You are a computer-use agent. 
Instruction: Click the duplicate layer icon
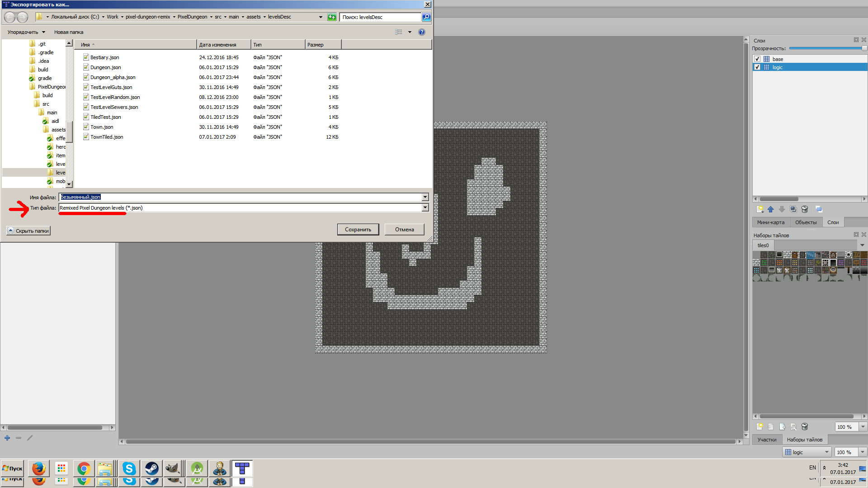pyautogui.click(x=793, y=209)
